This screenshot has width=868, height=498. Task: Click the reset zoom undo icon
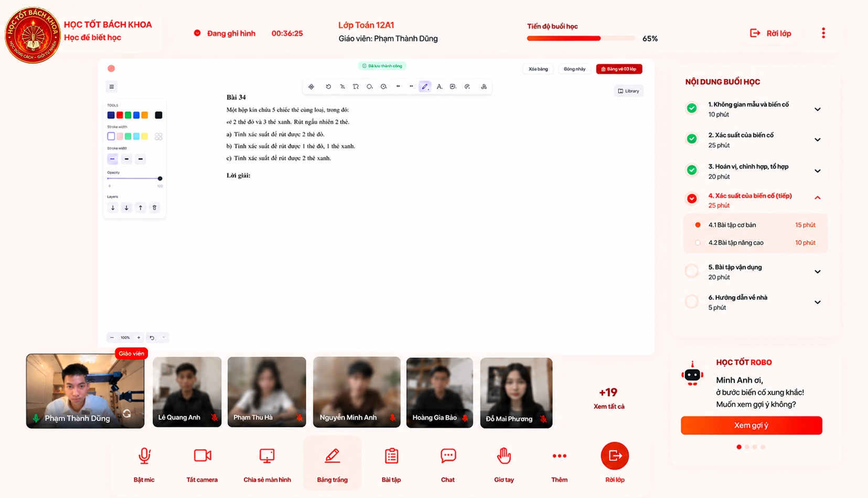[152, 338]
